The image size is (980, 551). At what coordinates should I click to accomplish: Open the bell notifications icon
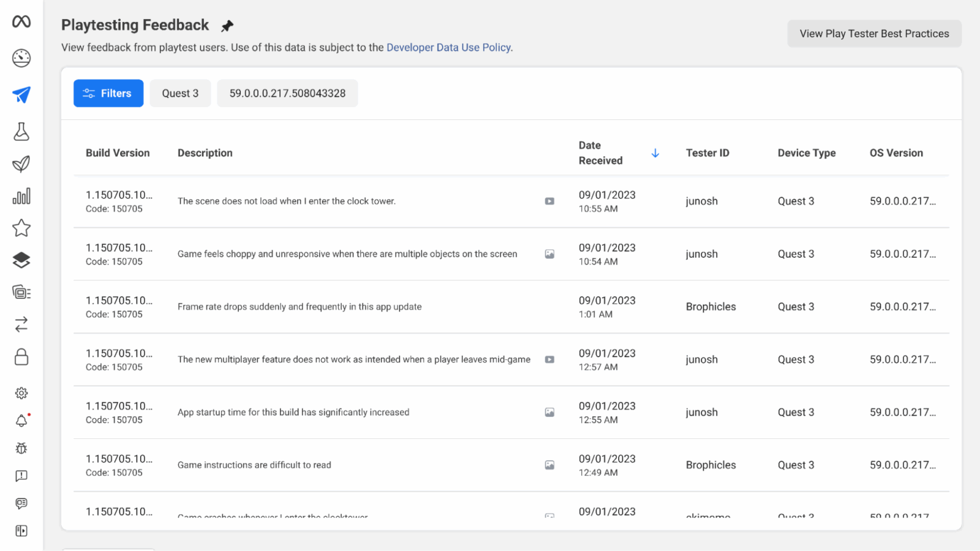click(21, 421)
